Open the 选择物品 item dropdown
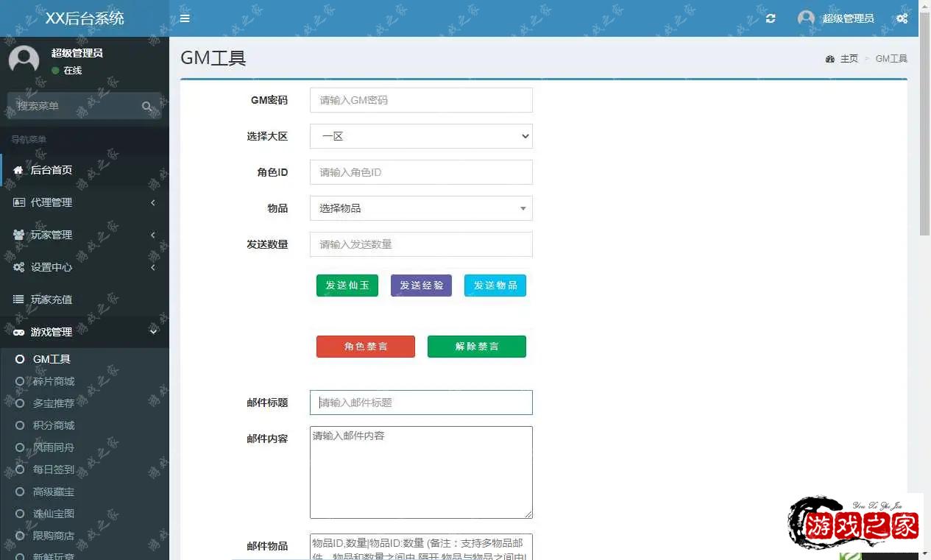Screen dimensions: 931x560 click(421, 208)
